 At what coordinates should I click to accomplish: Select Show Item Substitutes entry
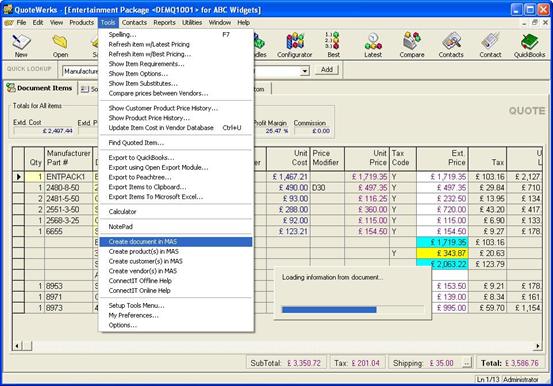point(176,84)
